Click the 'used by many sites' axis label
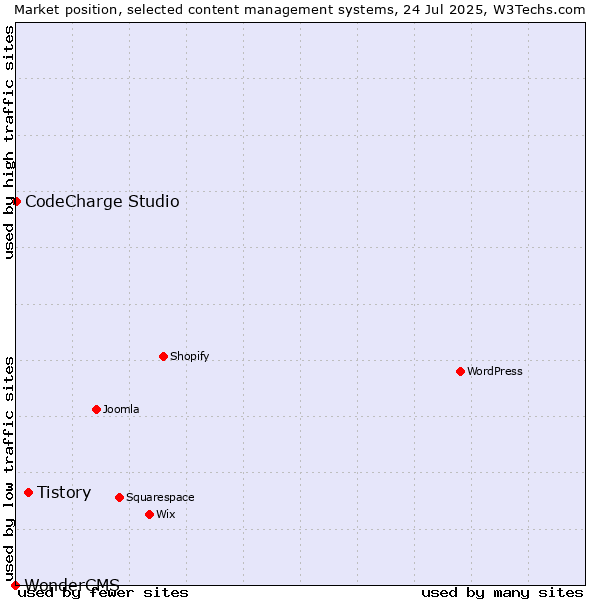This screenshot has width=600, height=600. 503,593
